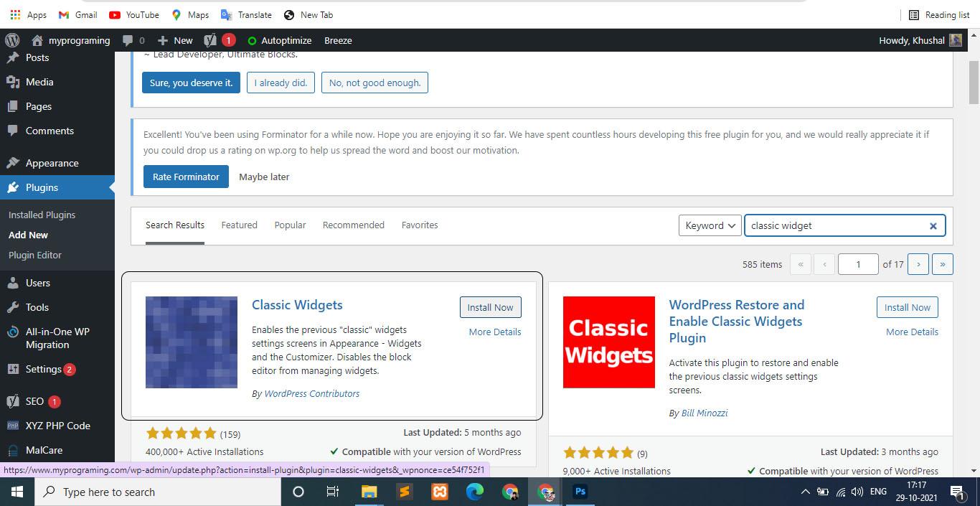The image size is (980, 506).
Task: Open More Details for Classic Widgets
Action: tap(494, 332)
